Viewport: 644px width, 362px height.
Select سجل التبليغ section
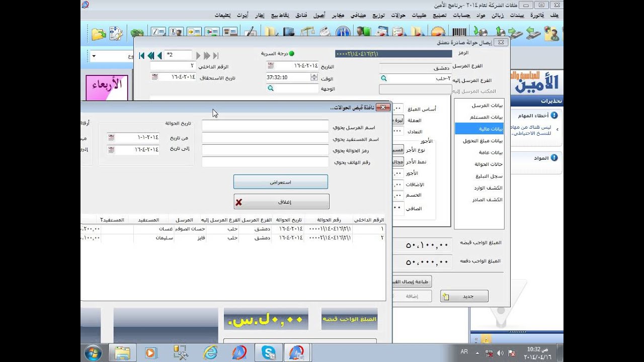pos(489,176)
